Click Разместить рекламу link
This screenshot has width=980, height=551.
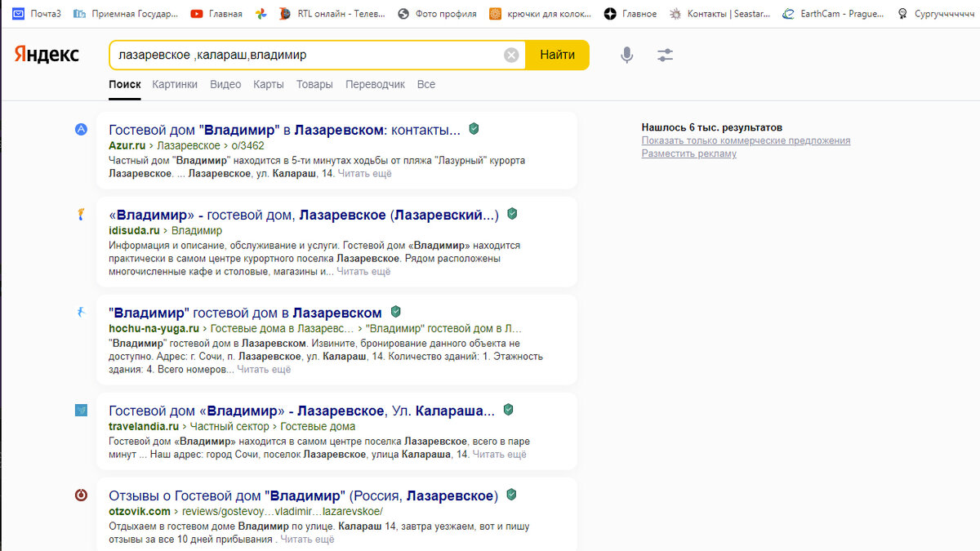pyautogui.click(x=688, y=153)
